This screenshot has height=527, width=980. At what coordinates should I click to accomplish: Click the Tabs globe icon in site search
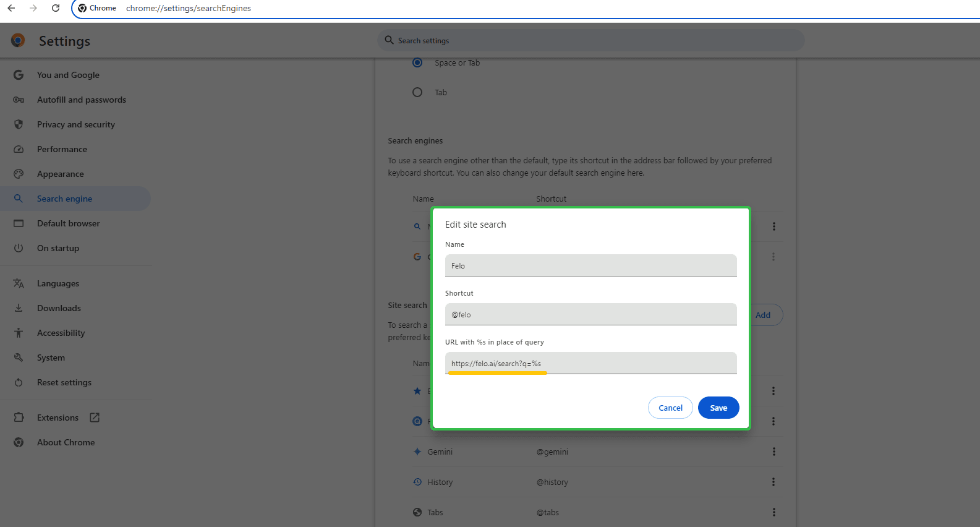(x=417, y=512)
